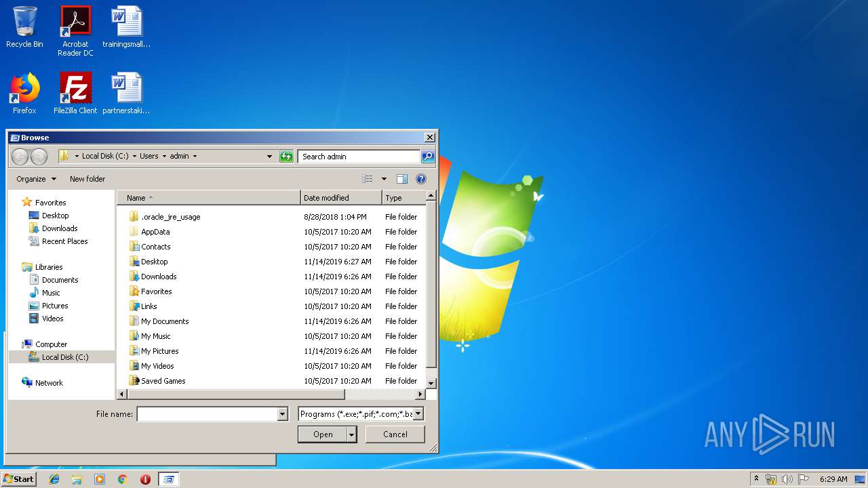Click the taskbar clock showing 6:29 AM
Image resolution: width=868 pixels, height=488 pixels.
coord(833,479)
